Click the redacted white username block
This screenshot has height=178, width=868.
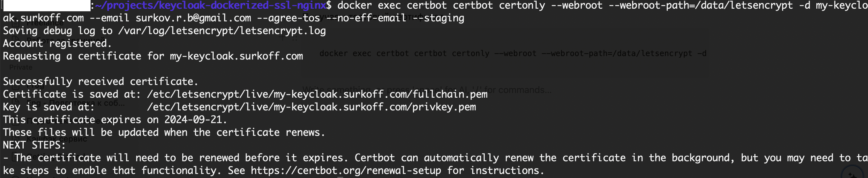tap(46, 5)
